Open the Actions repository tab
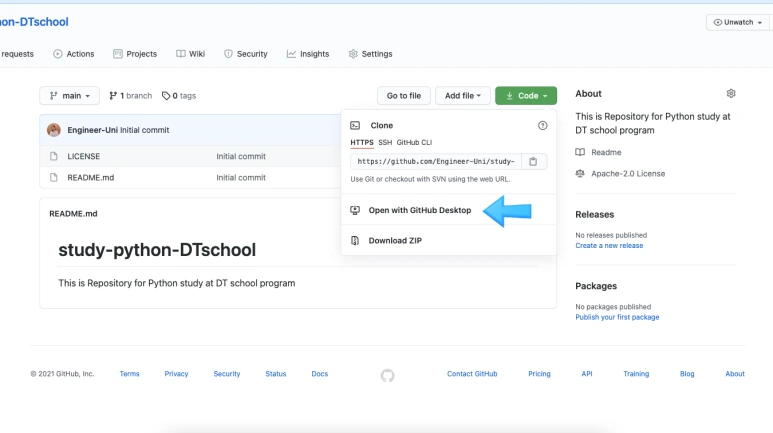Viewport: 773px width, 433px height. (x=73, y=54)
